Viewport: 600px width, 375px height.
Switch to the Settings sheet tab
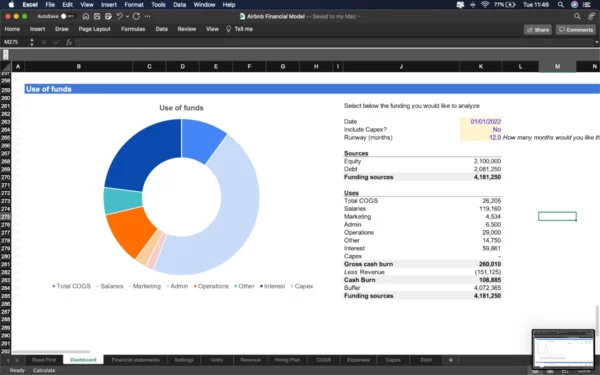184,360
